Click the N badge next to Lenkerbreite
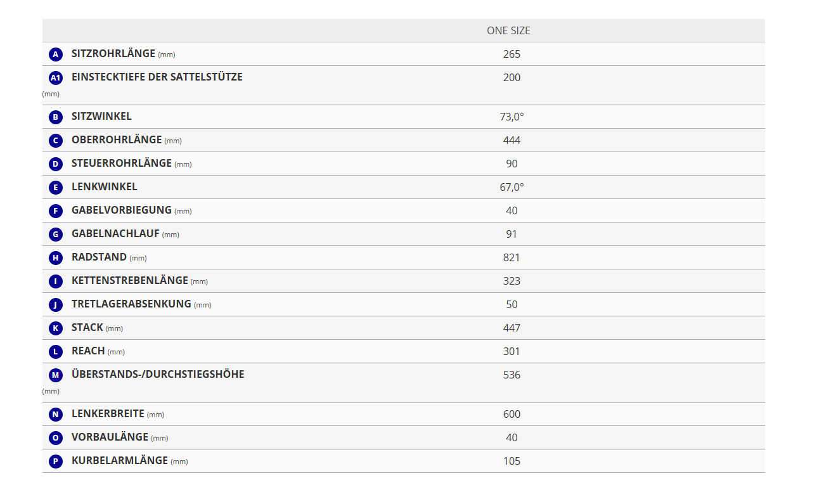The height and width of the screenshot is (504, 831). point(56,415)
